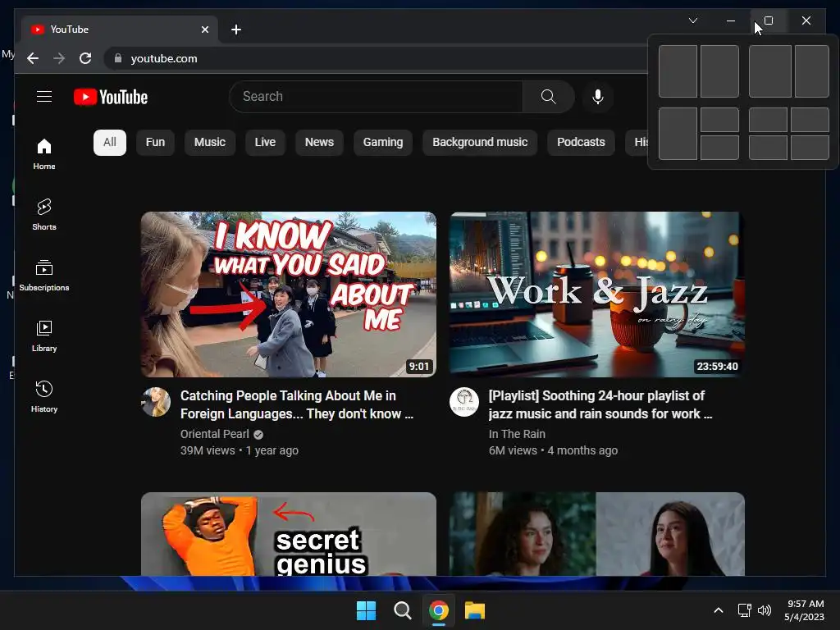Open Windows taskbar search

(402, 610)
